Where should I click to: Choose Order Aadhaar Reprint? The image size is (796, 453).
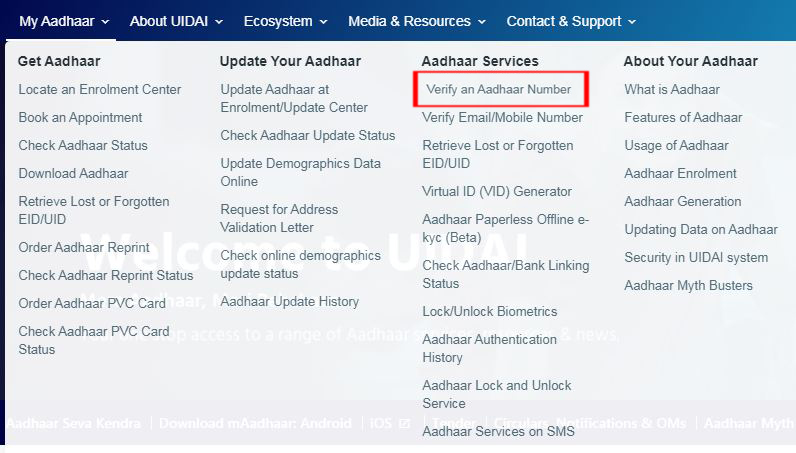[84, 247]
